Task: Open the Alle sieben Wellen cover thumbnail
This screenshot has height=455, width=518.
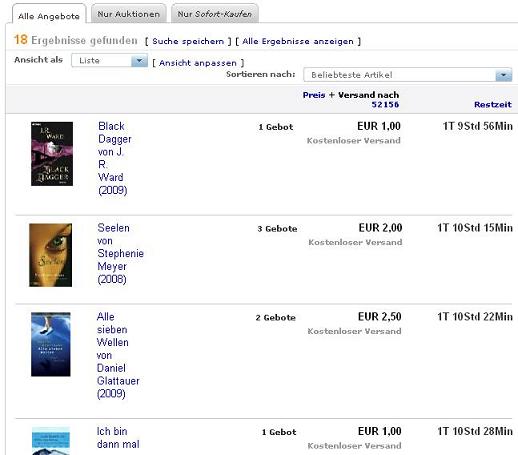Action: pos(51,344)
